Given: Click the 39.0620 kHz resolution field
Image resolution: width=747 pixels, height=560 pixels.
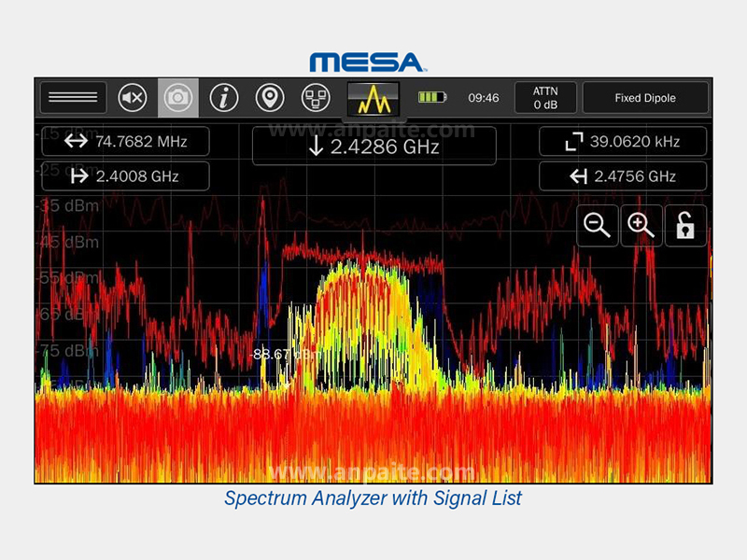Looking at the screenshot, I should [623, 142].
